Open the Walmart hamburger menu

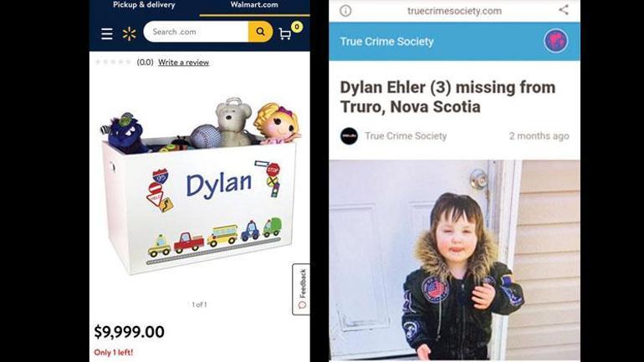pos(107,33)
